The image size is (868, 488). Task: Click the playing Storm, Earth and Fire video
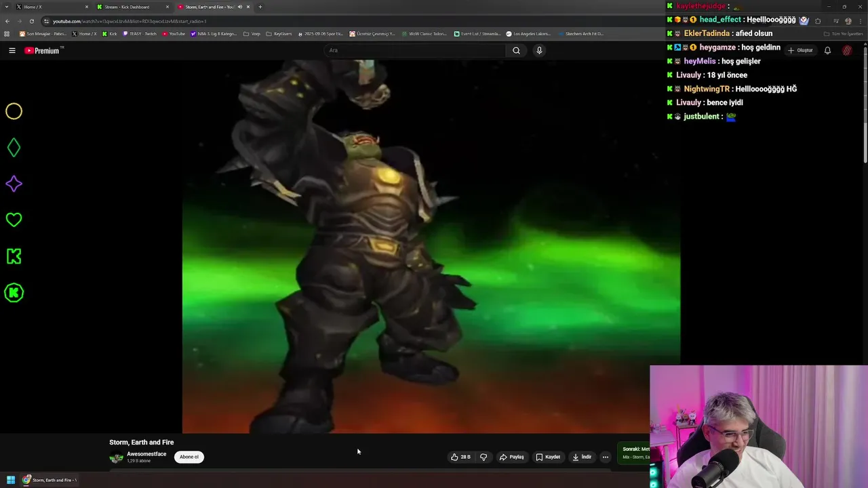(431, 247)
